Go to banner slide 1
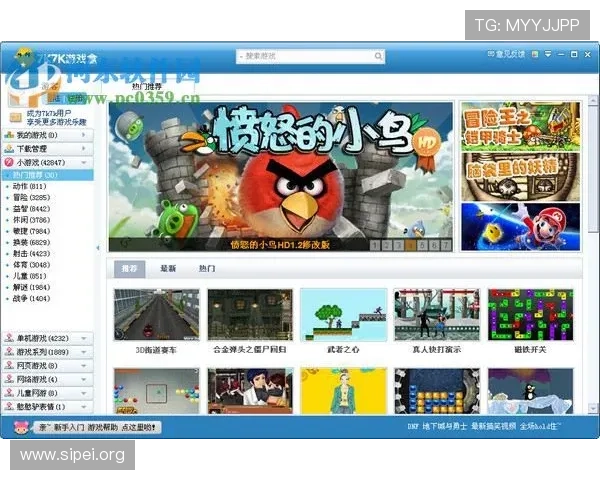The image size is (600, 480). [x=375, y=245]
